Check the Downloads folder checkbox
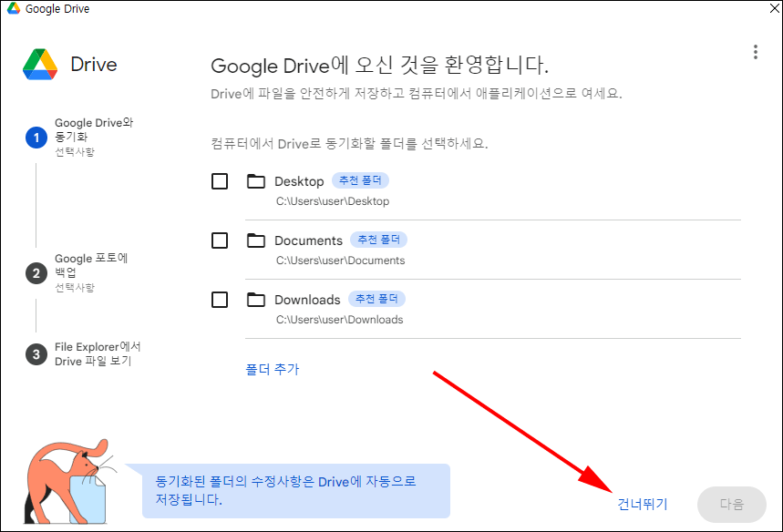Viewport: 783px width, 532px height. coord(220,300)
